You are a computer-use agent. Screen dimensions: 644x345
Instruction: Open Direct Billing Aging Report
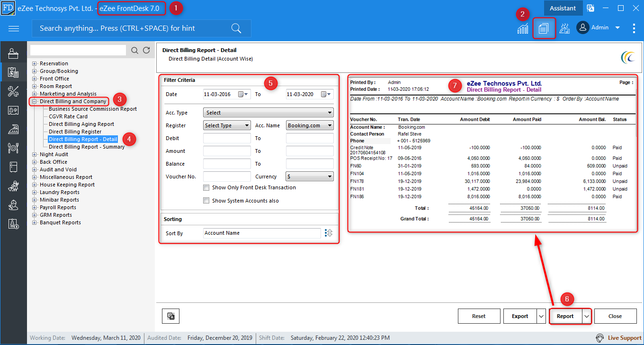click(81, 124)
